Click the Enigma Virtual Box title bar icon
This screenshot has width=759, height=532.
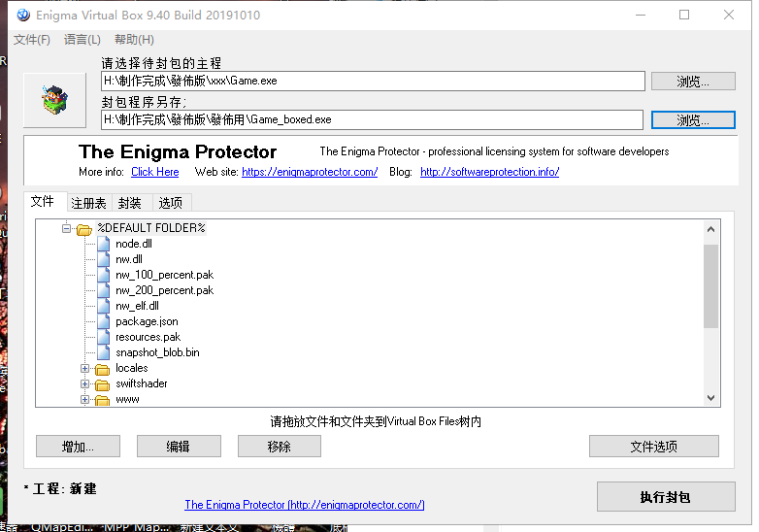[23, 15]
